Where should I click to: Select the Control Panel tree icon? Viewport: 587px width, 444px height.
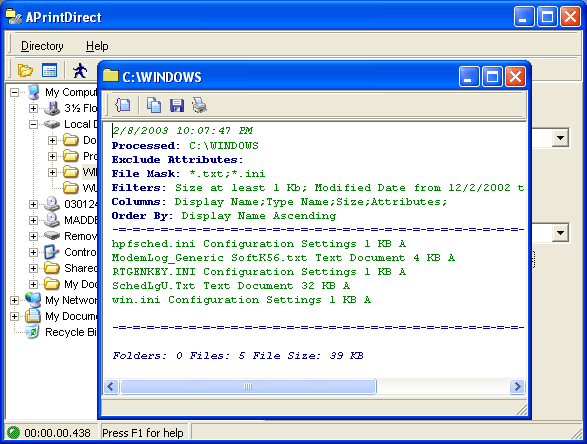pos(52,252)
